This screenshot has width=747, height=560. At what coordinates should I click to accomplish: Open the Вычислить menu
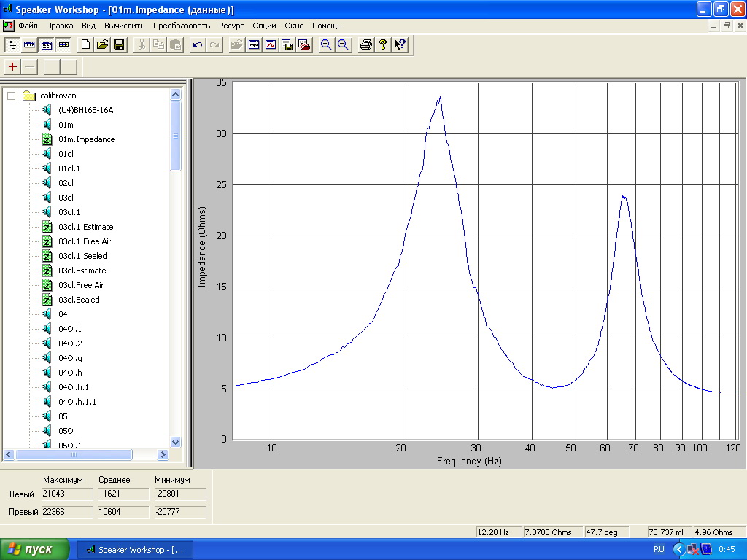(125, 26)
